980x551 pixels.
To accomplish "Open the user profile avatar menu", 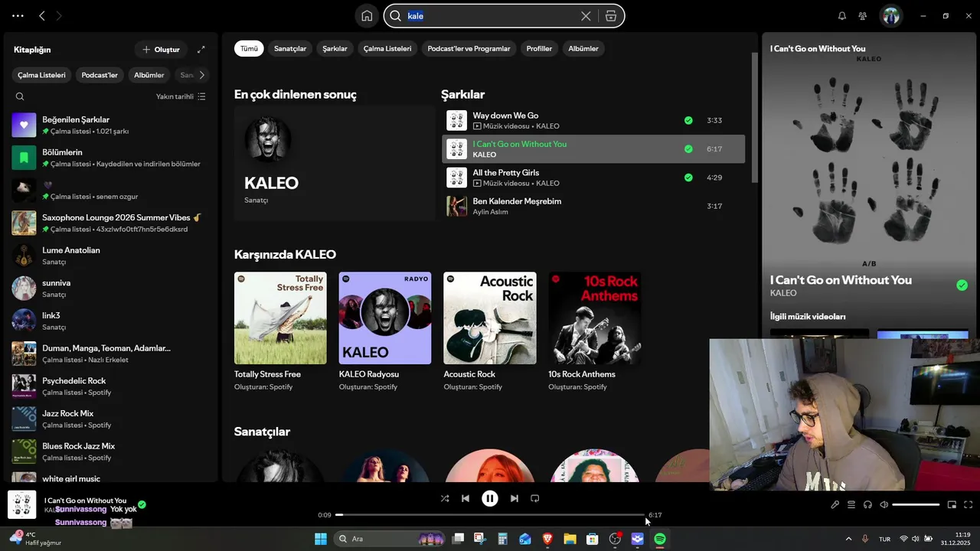I will (891, 16).
